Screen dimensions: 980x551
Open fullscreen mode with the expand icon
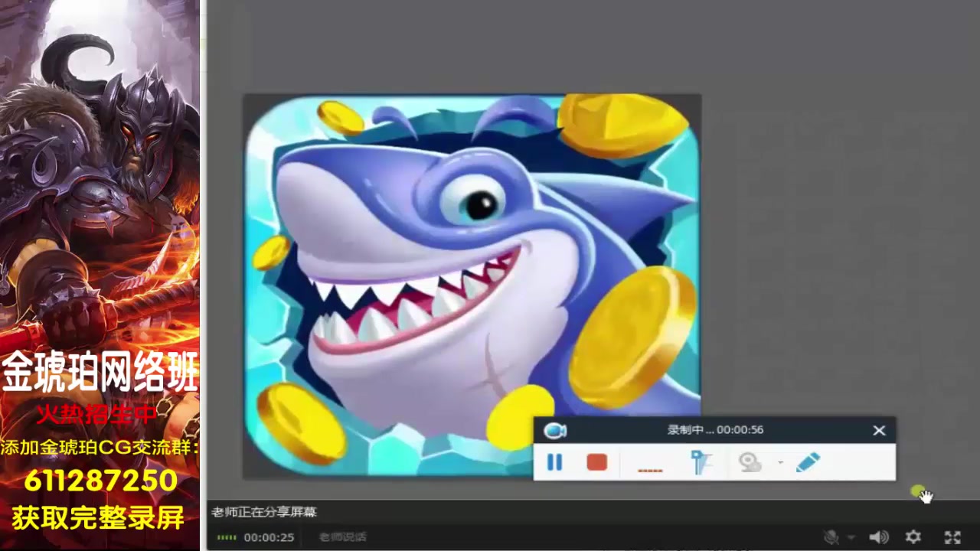point(952,536)
